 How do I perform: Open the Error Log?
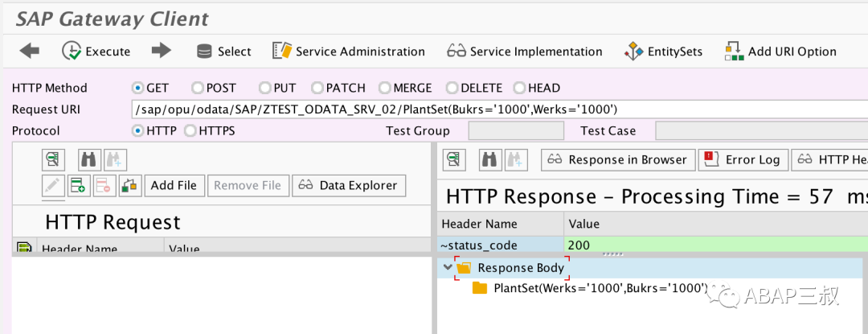point(743,159)
